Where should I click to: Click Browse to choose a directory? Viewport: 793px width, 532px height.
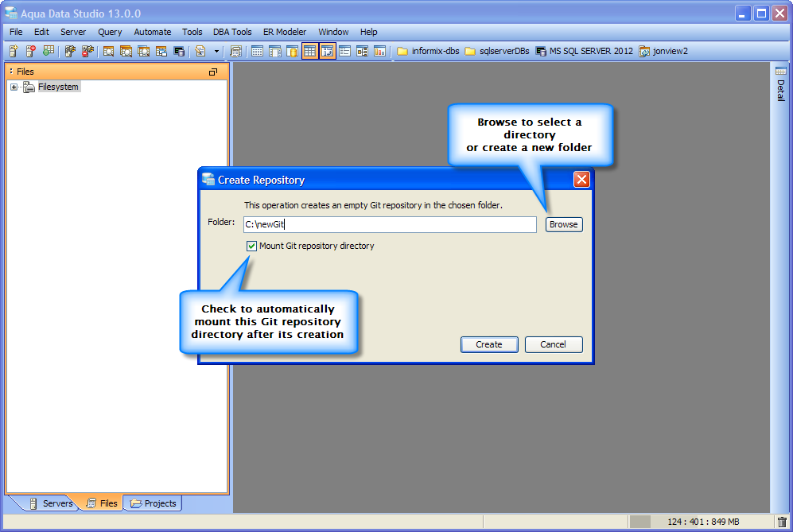(x=564, y=224)
